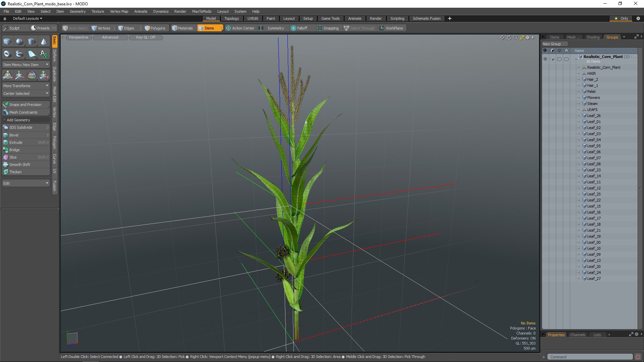This screenshot has height=362, width=644.
Task: Toggle Snapping on
Action: 328,28
